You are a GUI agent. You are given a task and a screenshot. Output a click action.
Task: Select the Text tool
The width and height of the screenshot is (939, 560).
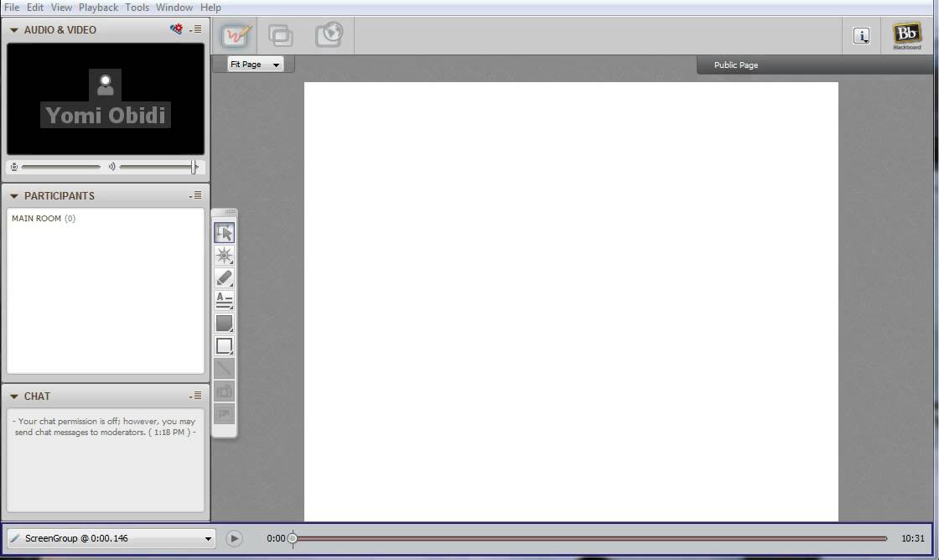[224, 301]
